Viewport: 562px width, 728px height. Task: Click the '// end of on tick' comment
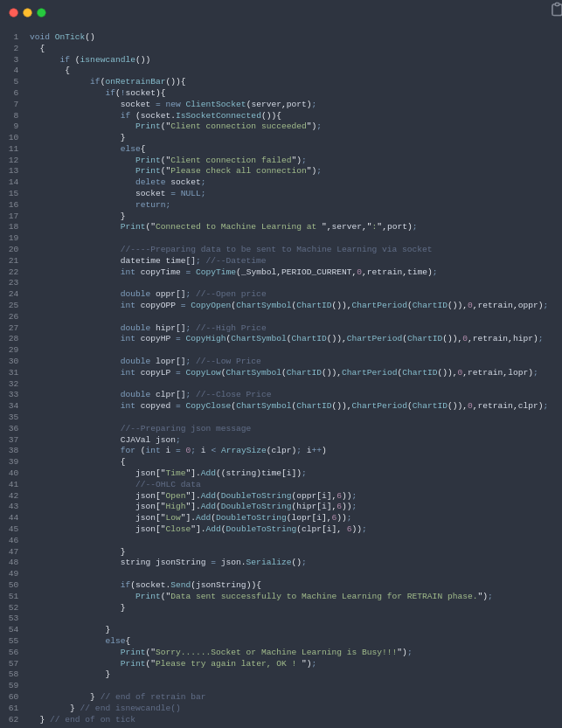point(93,720)
